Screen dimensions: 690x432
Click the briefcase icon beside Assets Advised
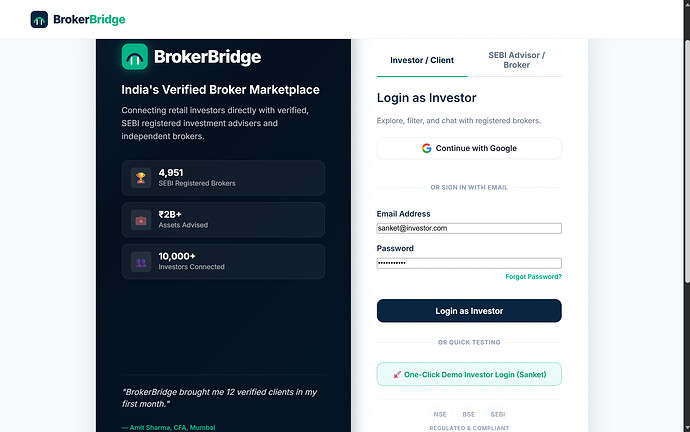pyautogui.click(x=141, y=220)
